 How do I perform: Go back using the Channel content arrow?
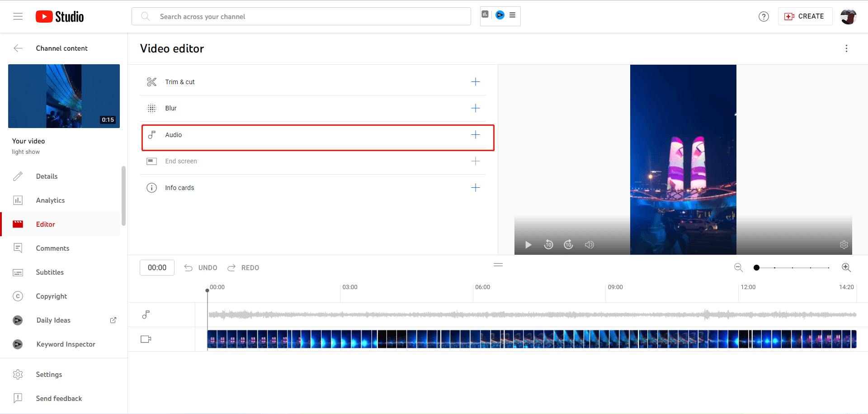pos(18,48)
